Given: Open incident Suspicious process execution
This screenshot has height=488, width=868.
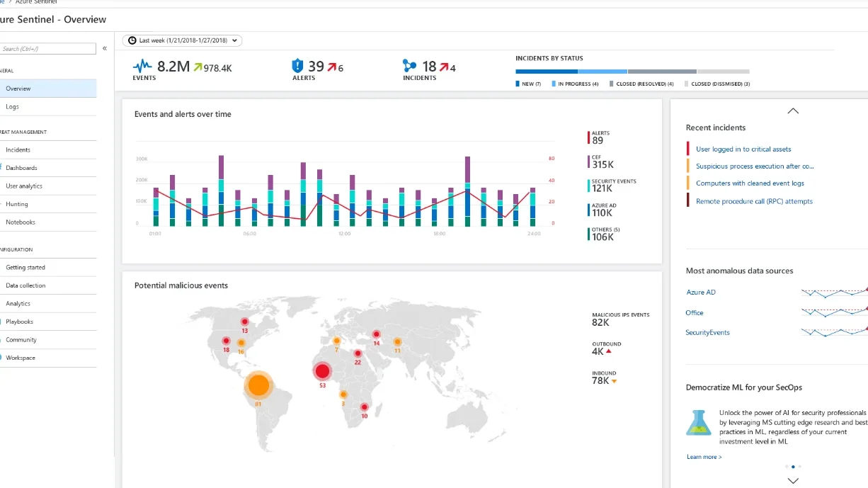Looking at the screenshot, I should coord(755,166).
